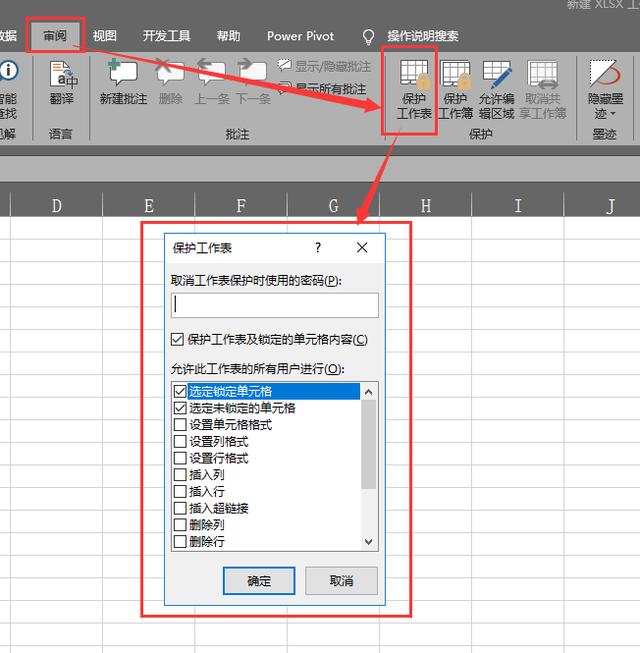Select column I header
The height and width of the screenshot is (653, 640).
(518, 205)
